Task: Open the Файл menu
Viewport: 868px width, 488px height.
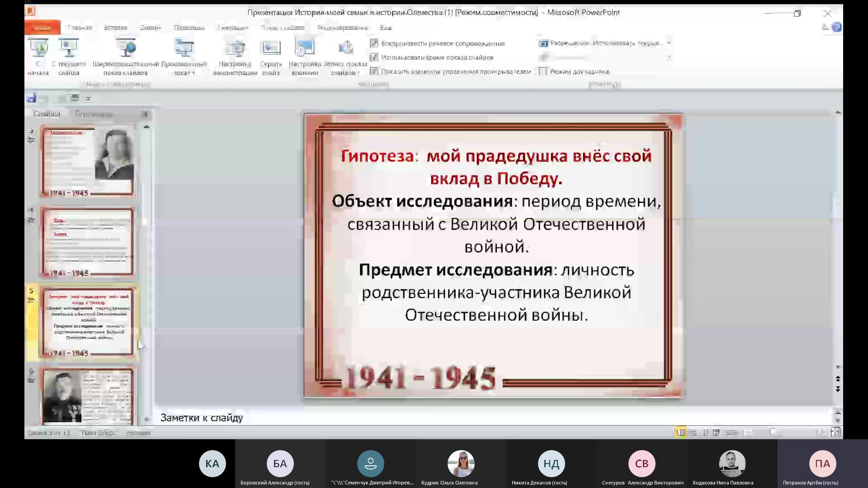Action: point(42,27)
